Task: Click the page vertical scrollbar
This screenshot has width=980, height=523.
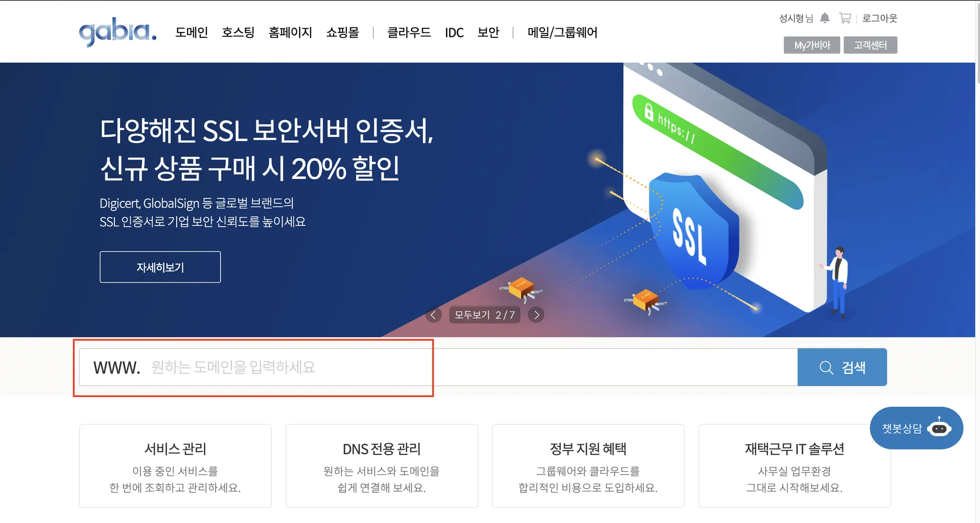Action: point(978,261)
